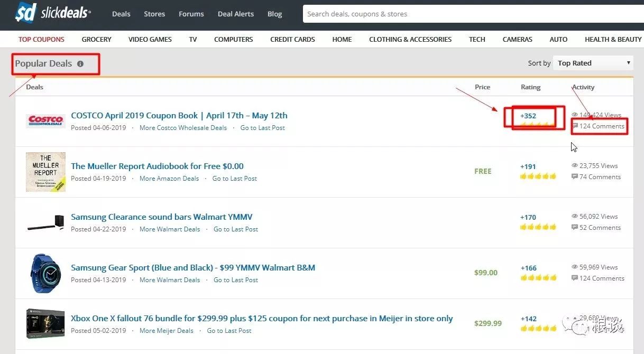Image resolution: width=644 pixels, height=354 pixels.
Task: Select the TOP COUPONS category tab
Action: point(41,39)
